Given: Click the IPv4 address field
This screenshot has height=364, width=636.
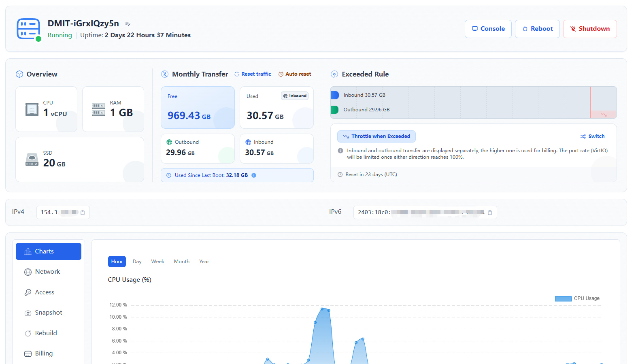Looking at the screenshot, I should click(x=63, y=213).
